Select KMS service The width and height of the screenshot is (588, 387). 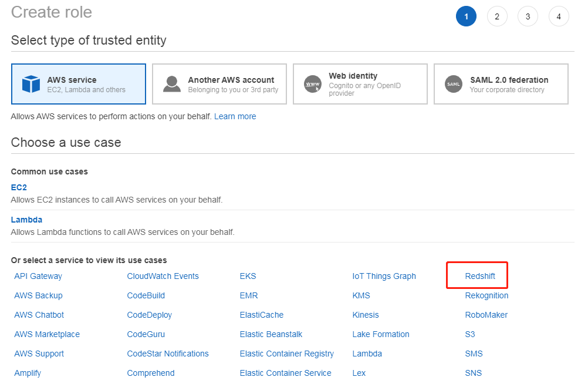tap(361, 296)
